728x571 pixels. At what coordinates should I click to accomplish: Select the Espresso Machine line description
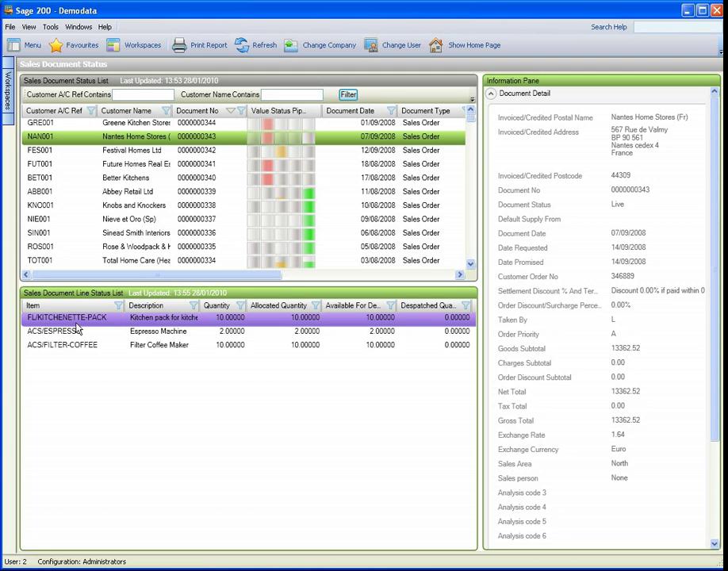pyautogui.click(x=159, y=331)
